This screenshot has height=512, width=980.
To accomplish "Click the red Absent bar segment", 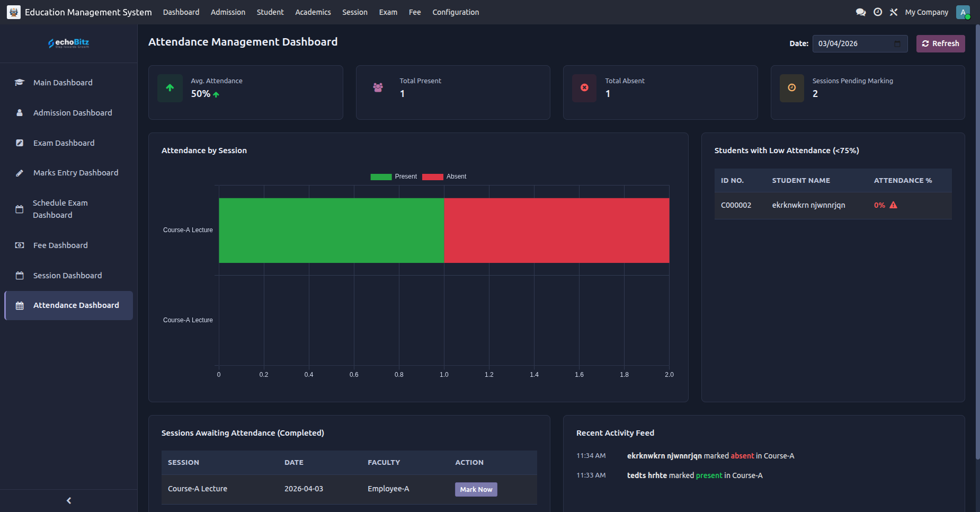I will [557, 231].
